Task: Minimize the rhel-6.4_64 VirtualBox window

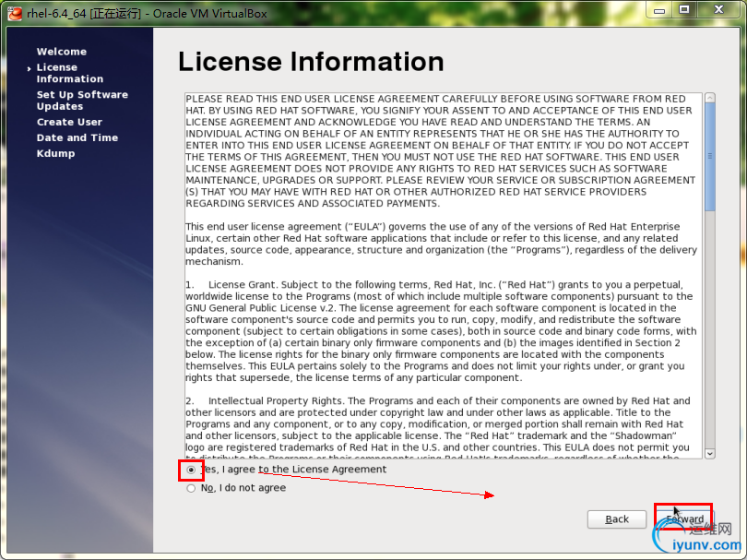Action: [x=659, y=10]
